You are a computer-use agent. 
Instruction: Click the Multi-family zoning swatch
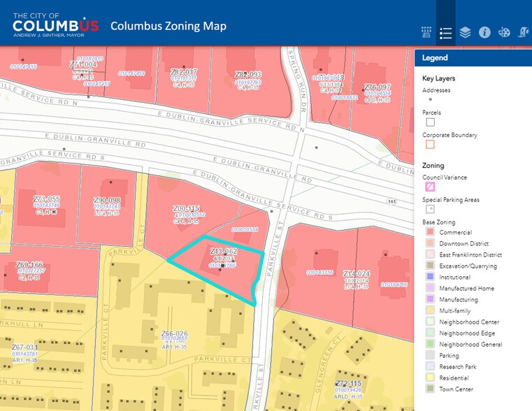point(430,310)
